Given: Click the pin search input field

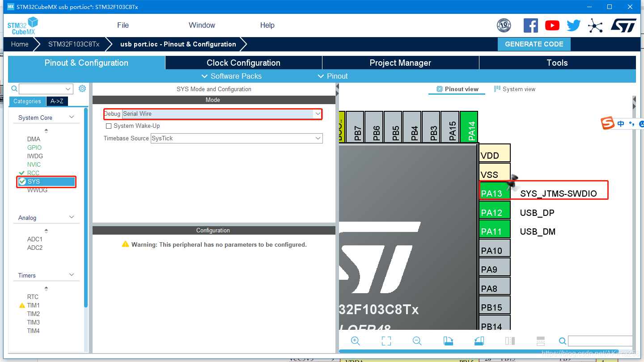Looking at the screenshot, I should coord(600,341).
